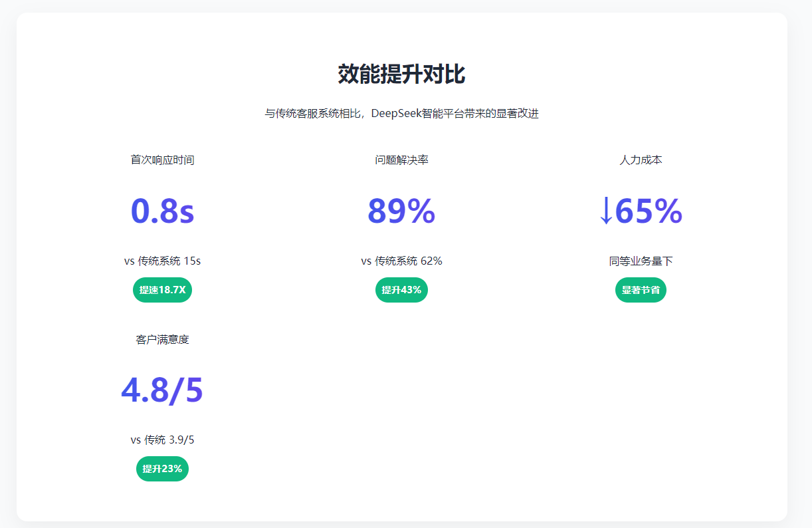
Task: Click the 效能提升对比 heading
Action: tap(401, 74)
